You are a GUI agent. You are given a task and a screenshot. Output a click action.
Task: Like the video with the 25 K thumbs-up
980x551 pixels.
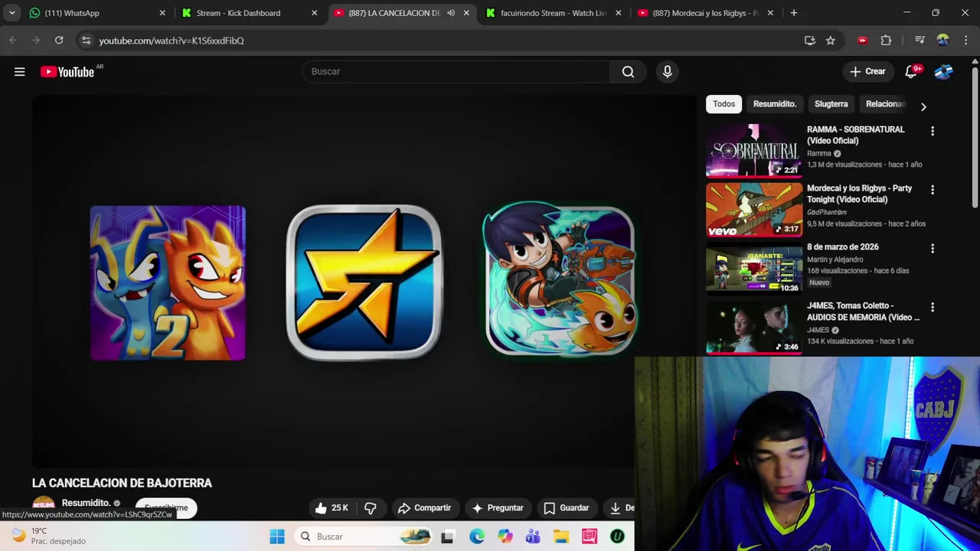332,508
